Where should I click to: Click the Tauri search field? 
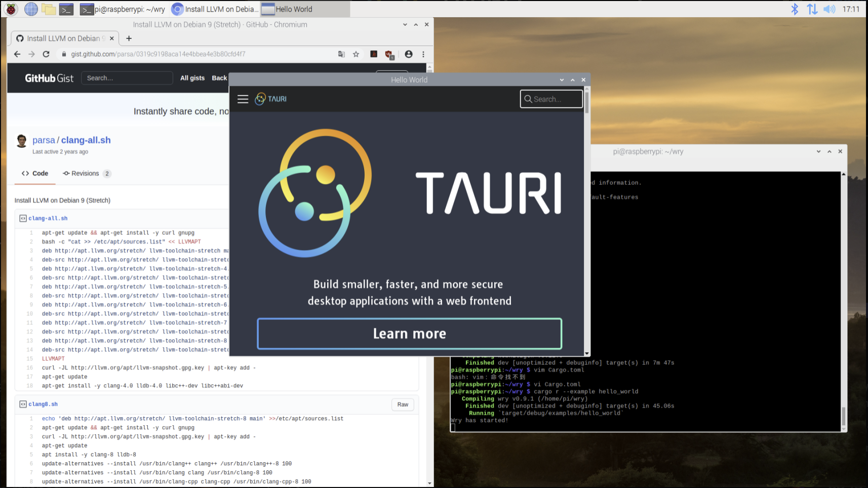(551, 99)
